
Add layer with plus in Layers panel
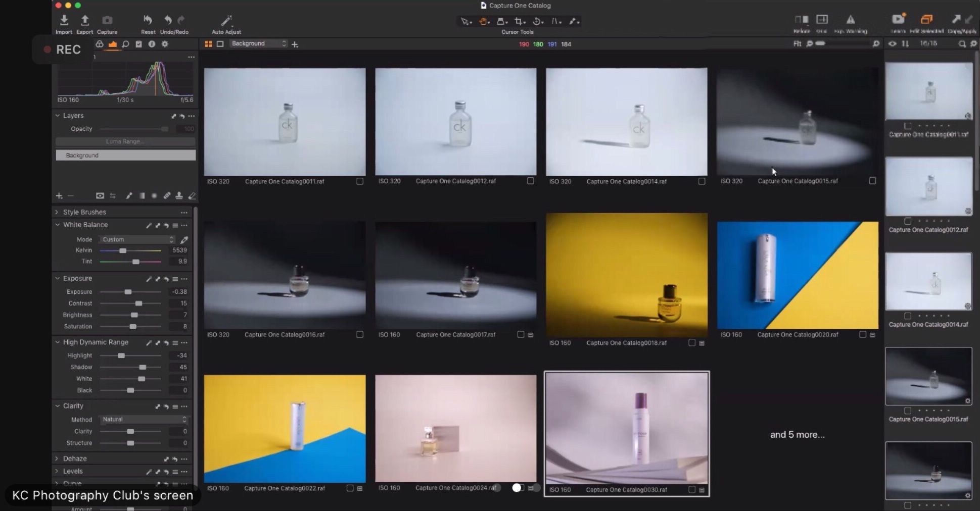pyautogui.click(x=59, y=196)
